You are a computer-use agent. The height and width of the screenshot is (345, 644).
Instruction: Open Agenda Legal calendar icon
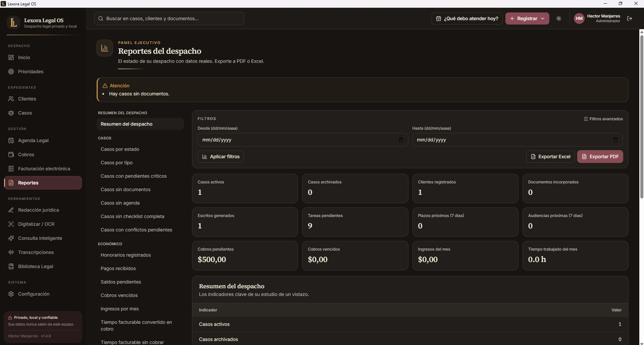(x=11, y=140)
